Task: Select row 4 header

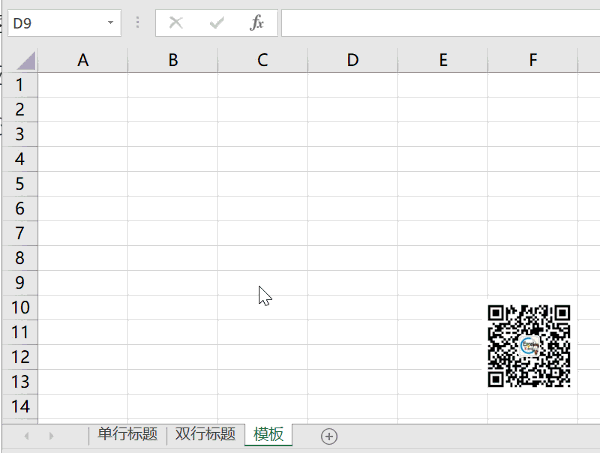Action: [20, 159]
